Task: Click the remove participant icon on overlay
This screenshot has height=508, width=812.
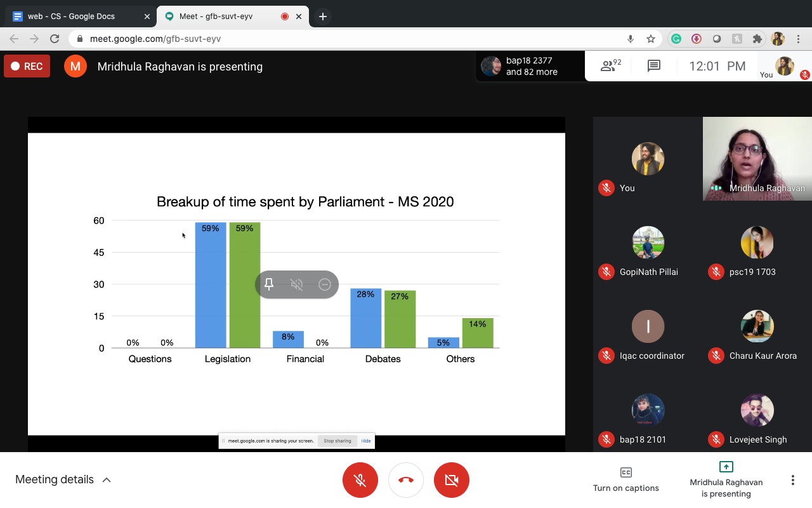Action: click(x=325, y=284)
